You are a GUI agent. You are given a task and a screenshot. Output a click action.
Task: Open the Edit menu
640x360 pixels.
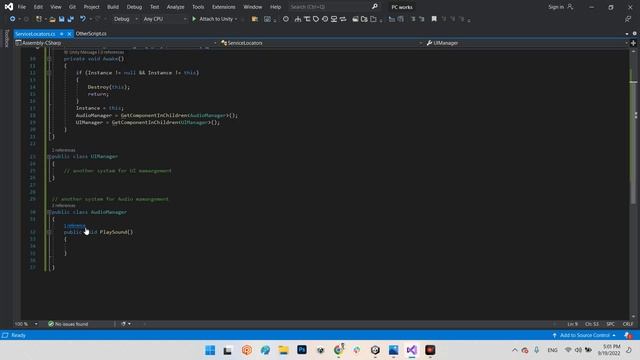[x=38, y=7]
